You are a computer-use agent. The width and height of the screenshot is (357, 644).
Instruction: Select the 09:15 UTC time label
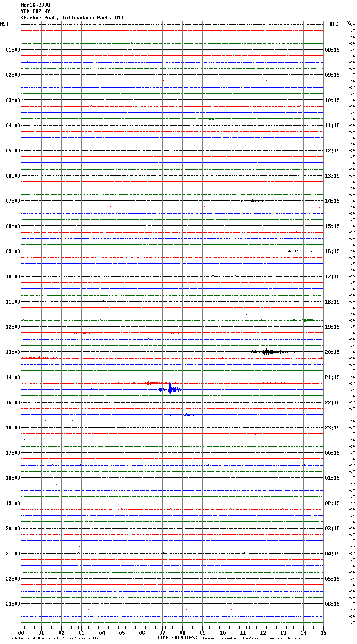332,75
